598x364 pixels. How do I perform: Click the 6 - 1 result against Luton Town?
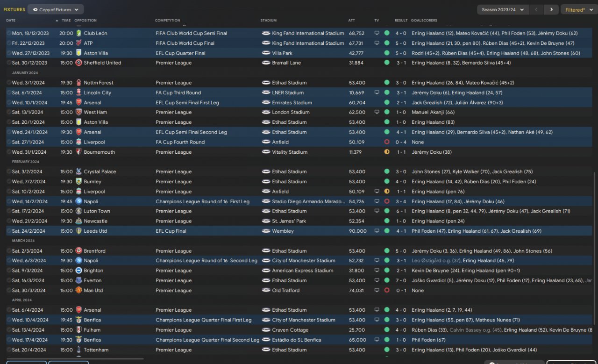(401, 211)
